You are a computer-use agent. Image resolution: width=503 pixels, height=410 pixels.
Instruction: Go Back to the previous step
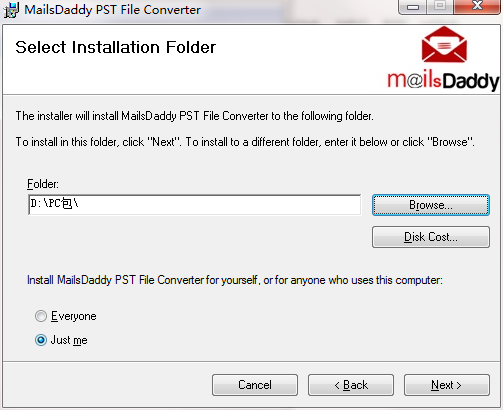(351, 385)
